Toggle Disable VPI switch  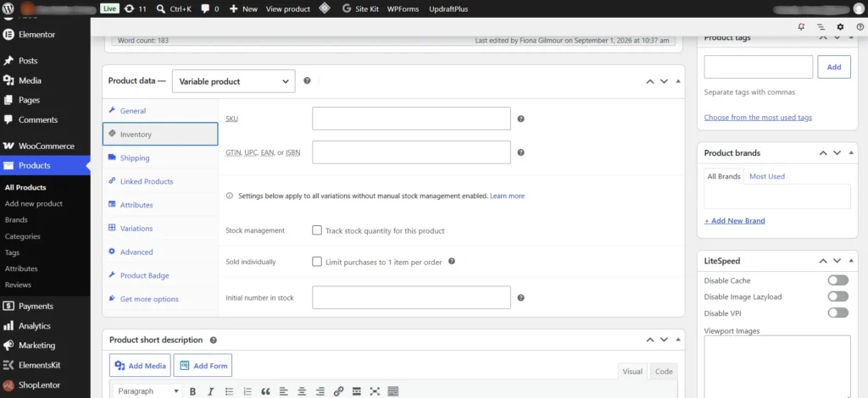coord(837,312)
